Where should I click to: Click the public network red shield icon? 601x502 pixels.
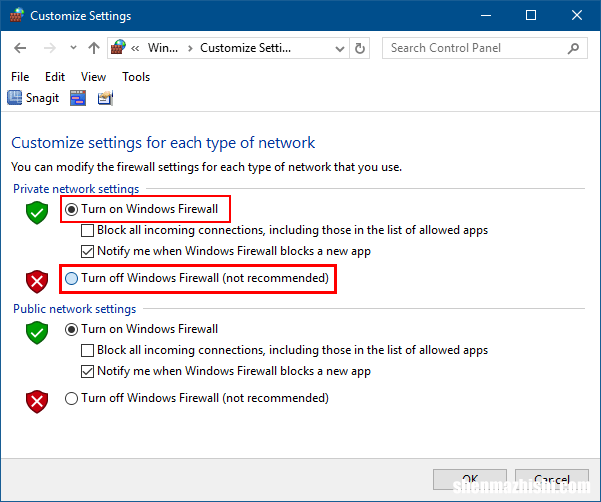click(x=37, y=402)
